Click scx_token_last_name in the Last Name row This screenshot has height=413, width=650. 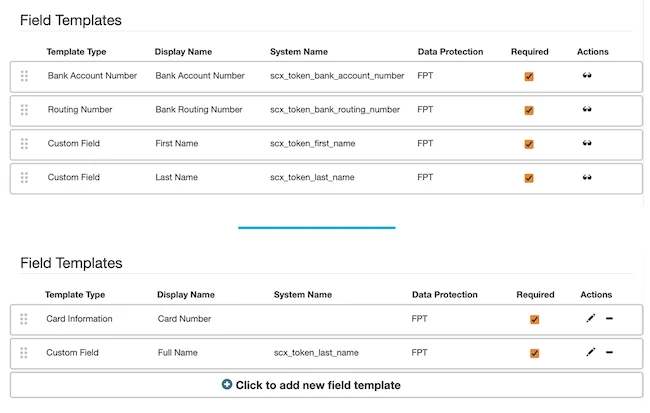click(x=312, y=177)
